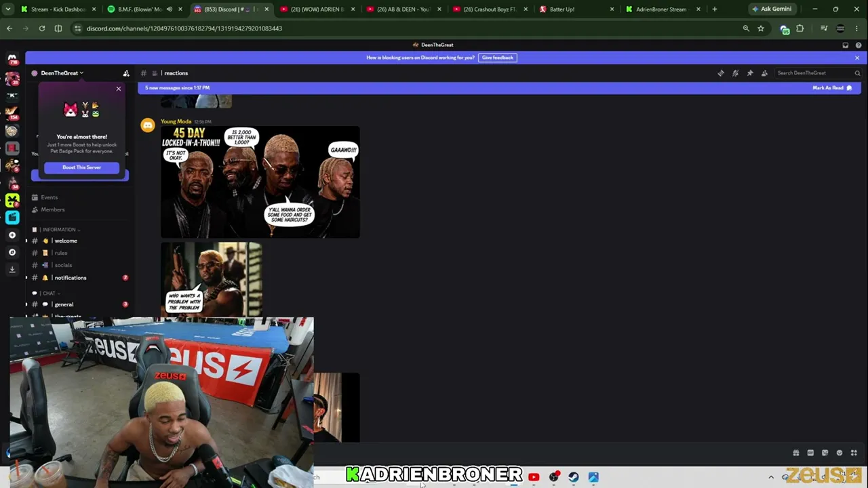
Task: Open the socials channel
Action: tap(80, 265)
